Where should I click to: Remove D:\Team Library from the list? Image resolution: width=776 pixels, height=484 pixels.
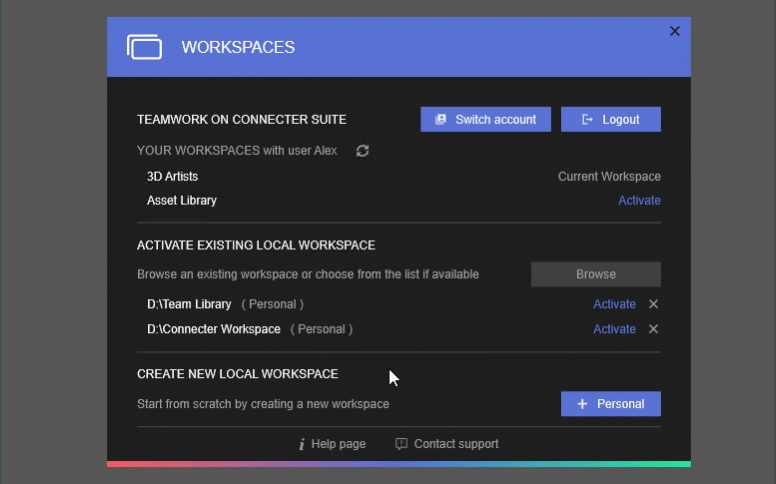click(x=653, y=304)
